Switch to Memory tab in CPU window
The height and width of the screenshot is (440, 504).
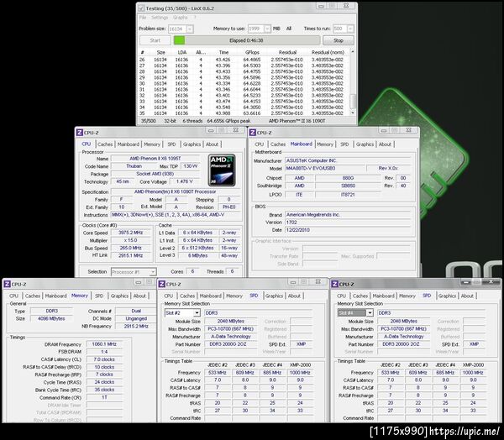(x=152, y=144)
